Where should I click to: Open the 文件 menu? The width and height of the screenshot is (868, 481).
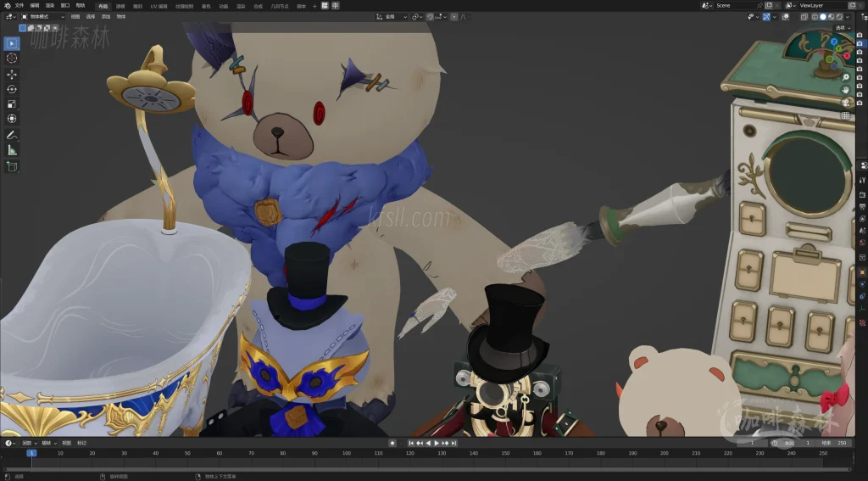coord(19,6)
